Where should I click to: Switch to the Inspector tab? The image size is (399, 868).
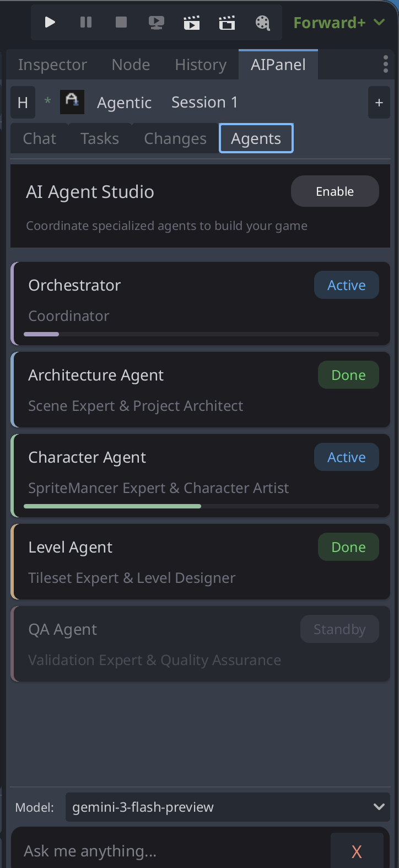[52, 65]
